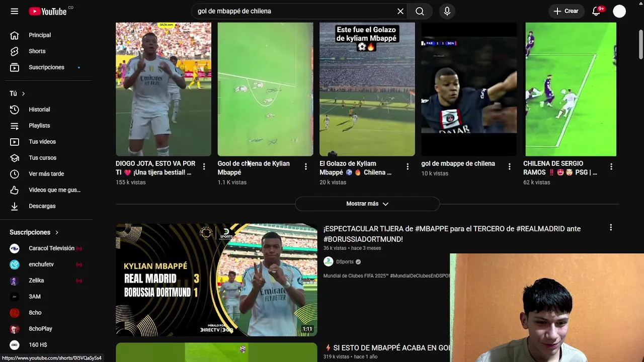This screenshot has width=644, height=362.
Task: Expand the Tú section
Action: pos(17,94)
